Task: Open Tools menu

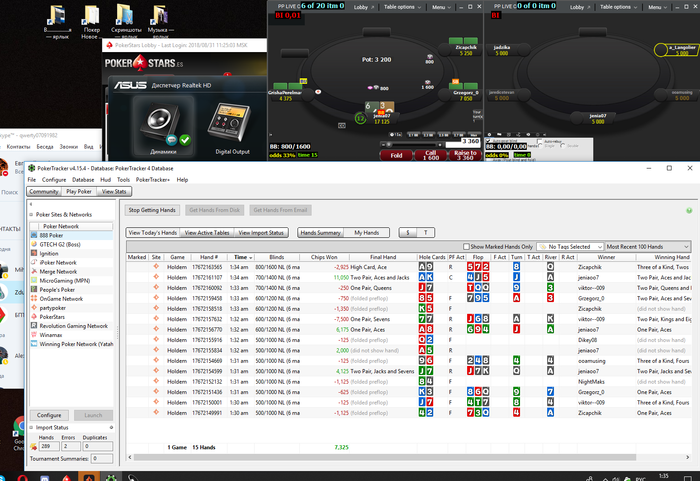Action: (123, 180)
